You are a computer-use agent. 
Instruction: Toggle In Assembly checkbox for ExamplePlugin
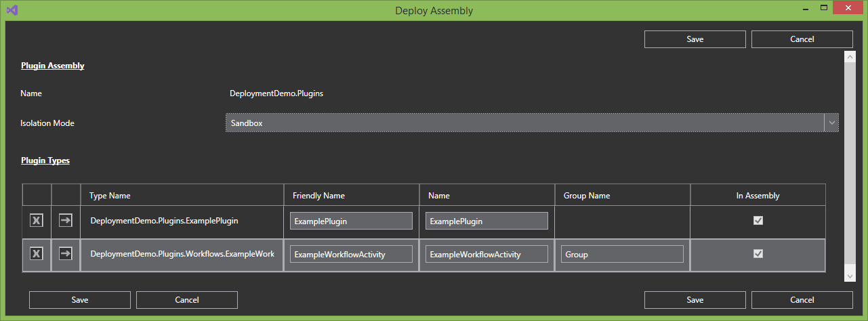pos(758,221)
